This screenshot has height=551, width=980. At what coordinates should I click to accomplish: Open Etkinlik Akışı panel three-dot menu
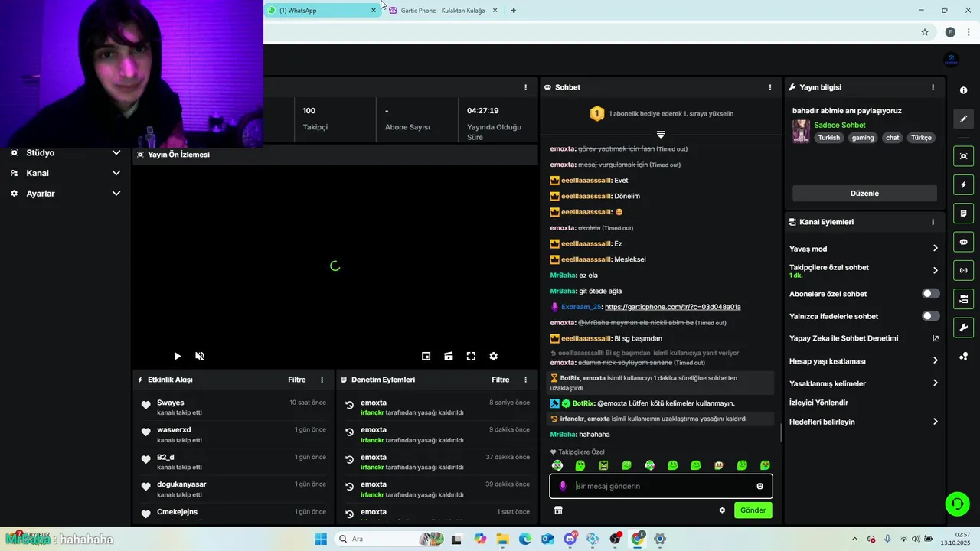click(x=322, y=380)
